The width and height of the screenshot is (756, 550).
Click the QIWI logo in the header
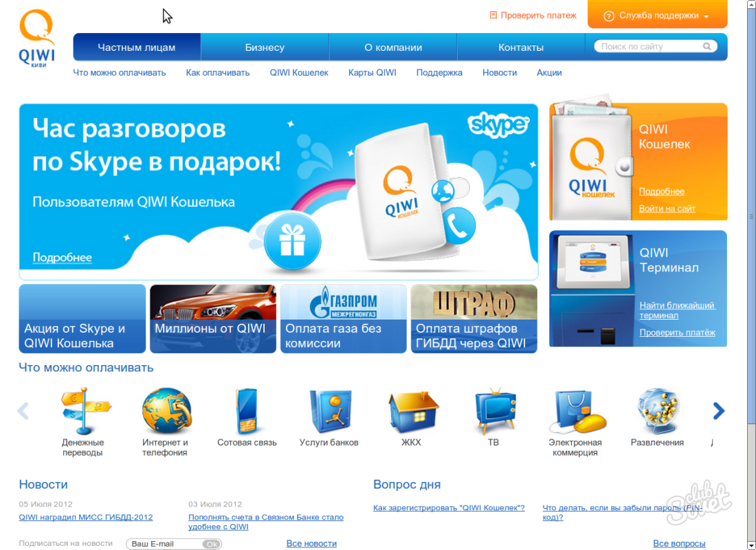tap(37, 39)
